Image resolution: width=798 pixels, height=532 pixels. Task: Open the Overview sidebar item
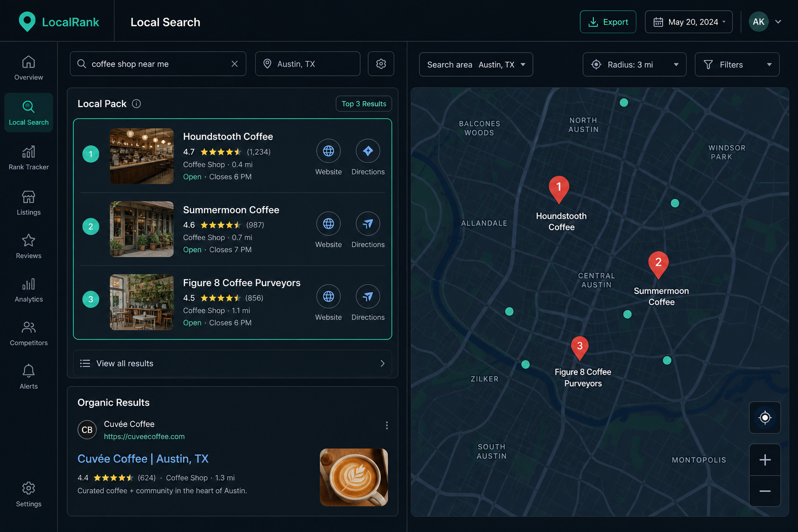(x=29, y=68)
